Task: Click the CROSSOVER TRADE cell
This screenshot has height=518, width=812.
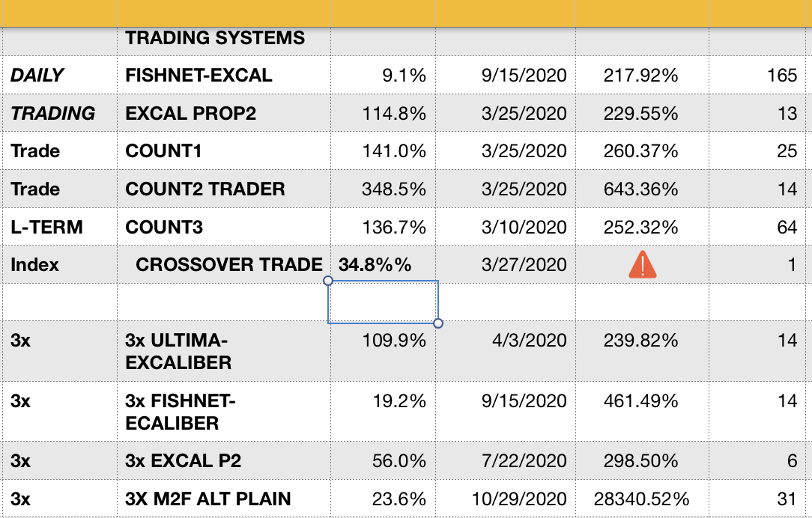Action: click(229, 264)
